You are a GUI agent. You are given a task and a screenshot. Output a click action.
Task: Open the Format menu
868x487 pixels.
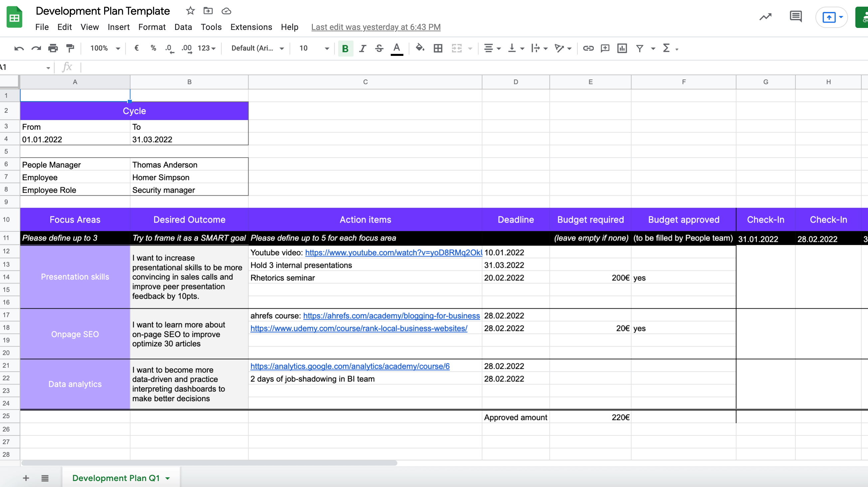point(152,27)
